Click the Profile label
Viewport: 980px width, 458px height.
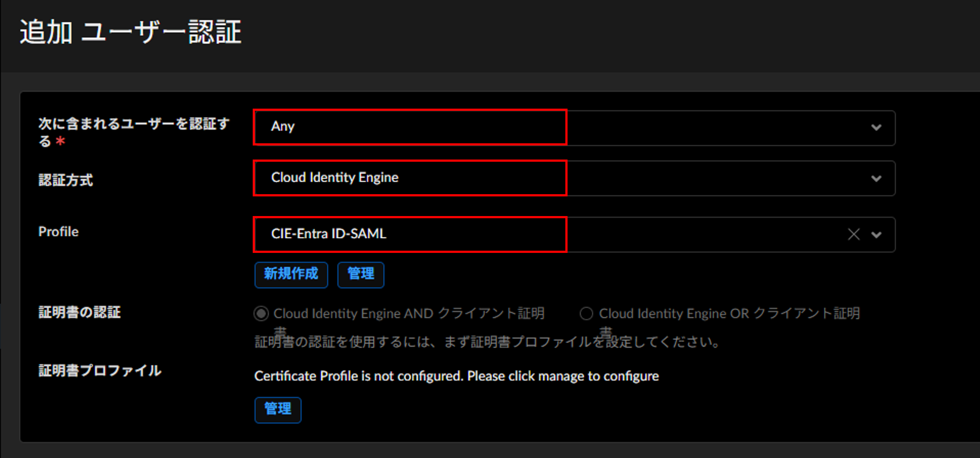pyautogui.click(x=59, y=231)
